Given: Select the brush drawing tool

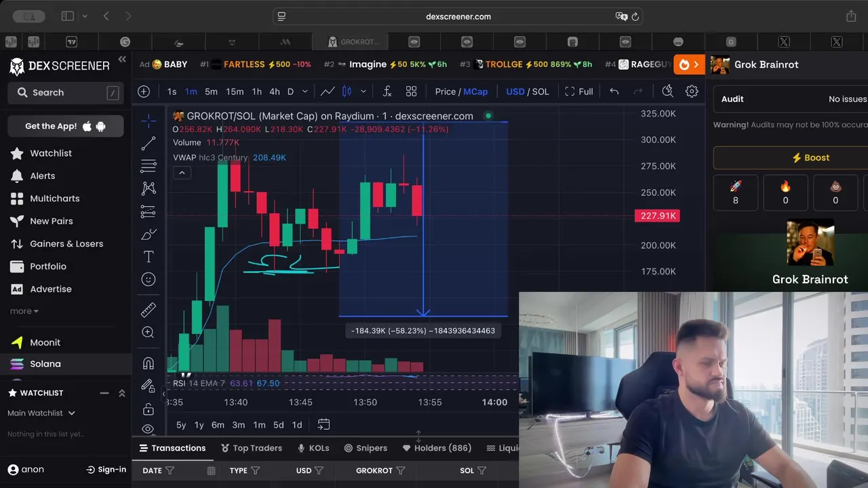Looking at the screenshot, I should [x=149, y=235].
